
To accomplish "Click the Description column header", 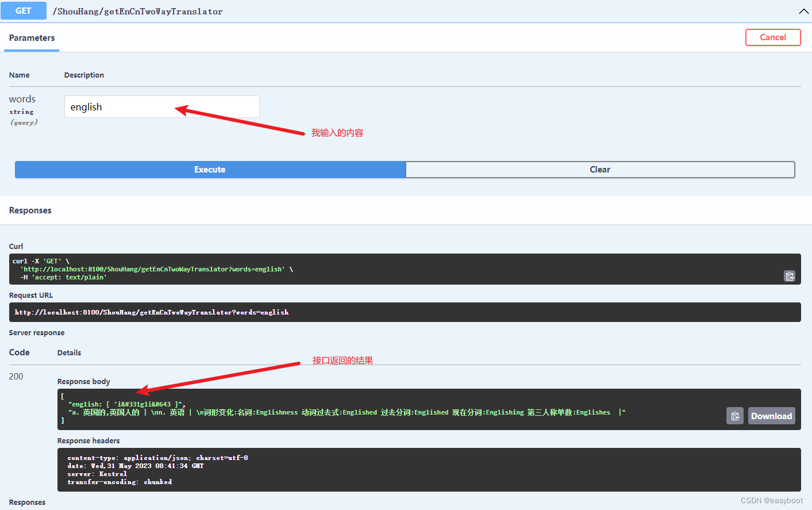I will 84,75.
